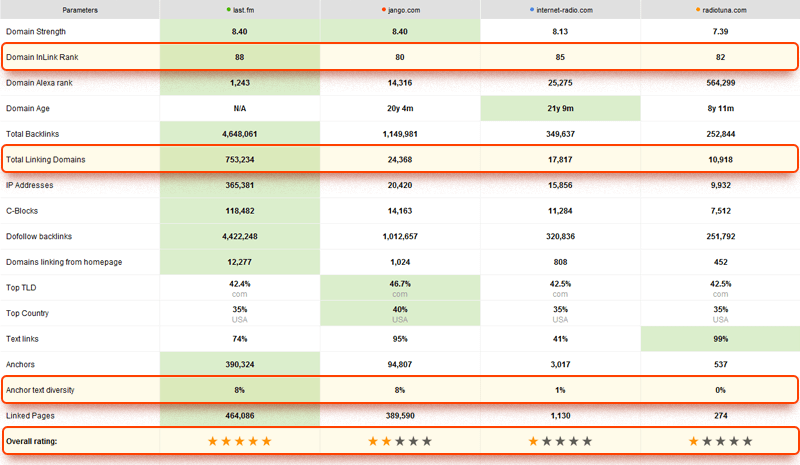Open the internet-radio.com header link
This screenshot has height=465, width=800.
tap(563, 10)
